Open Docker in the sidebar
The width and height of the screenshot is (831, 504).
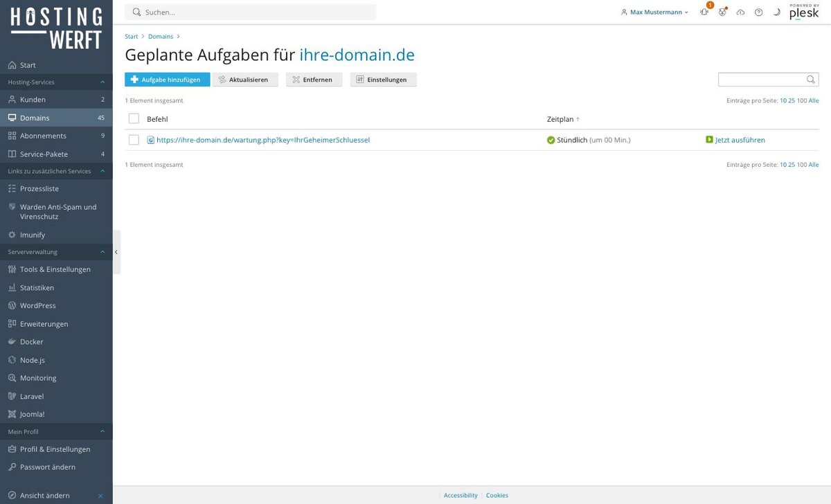point(56,342)
